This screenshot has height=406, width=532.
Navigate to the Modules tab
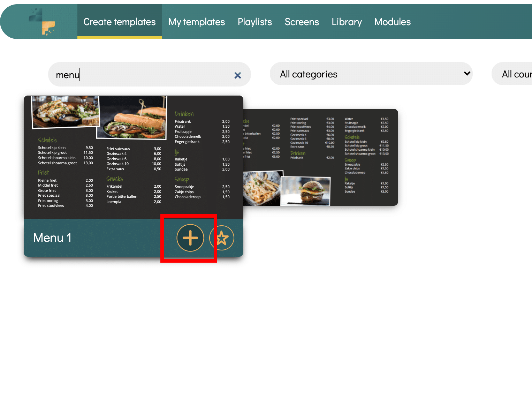(x=393, y=22)
